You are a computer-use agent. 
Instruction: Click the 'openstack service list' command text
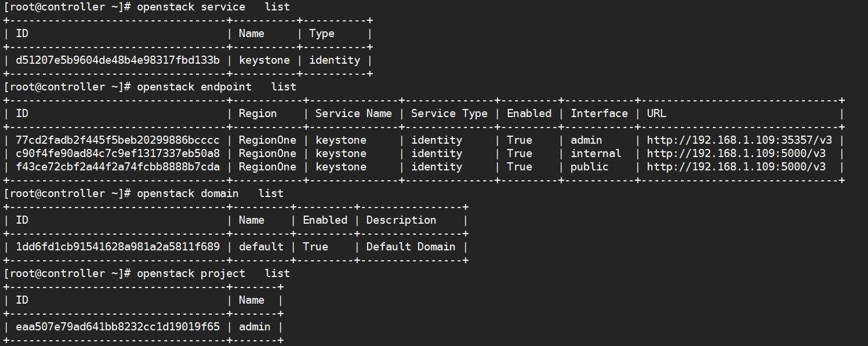(x=213, y=7)
